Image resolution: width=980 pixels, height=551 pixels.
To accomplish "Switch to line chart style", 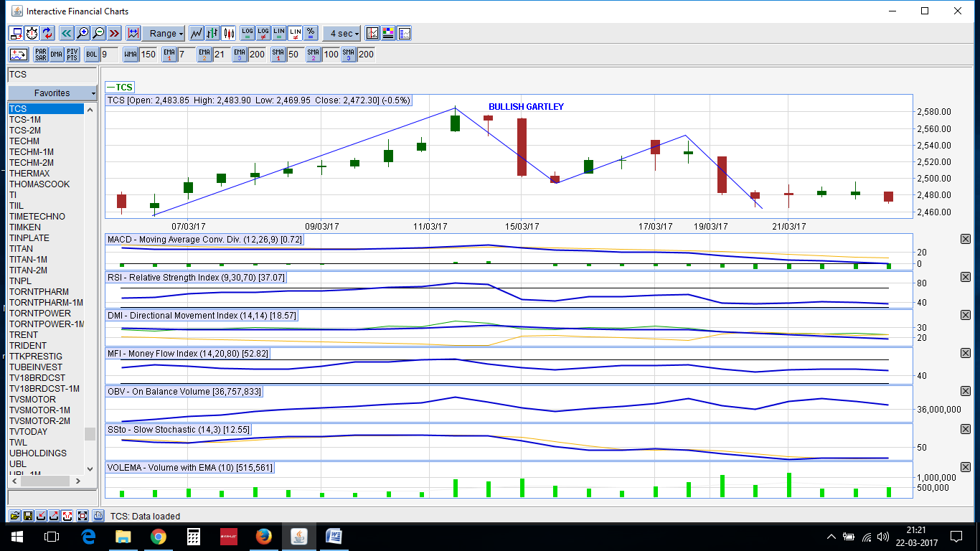I will click(x=197, y=33).
